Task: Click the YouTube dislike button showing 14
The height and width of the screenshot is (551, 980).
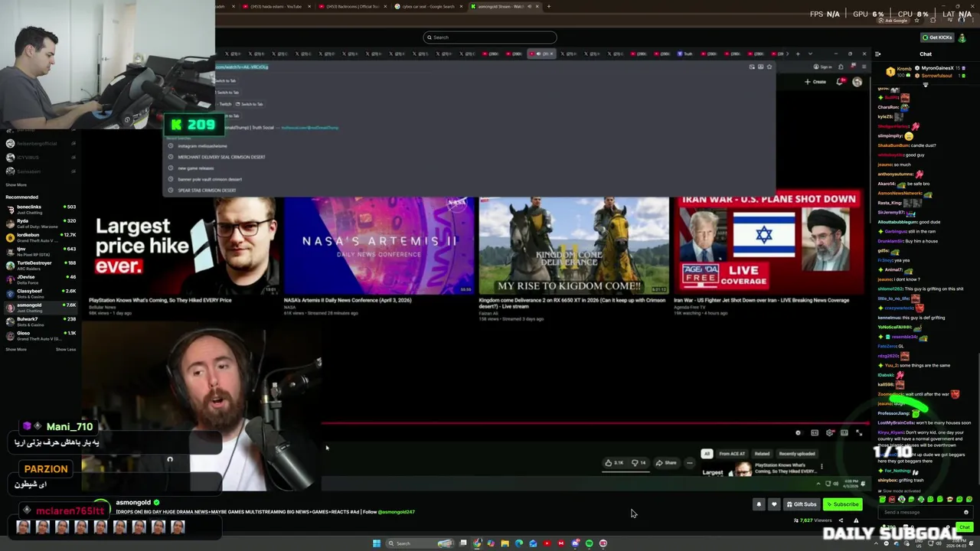Action: click(x=638, y=462)
